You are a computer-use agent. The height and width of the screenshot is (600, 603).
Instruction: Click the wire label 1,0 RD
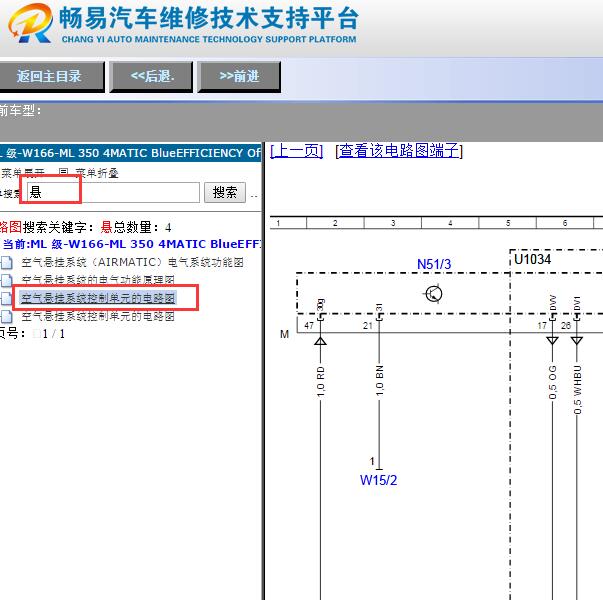[321, 382]
